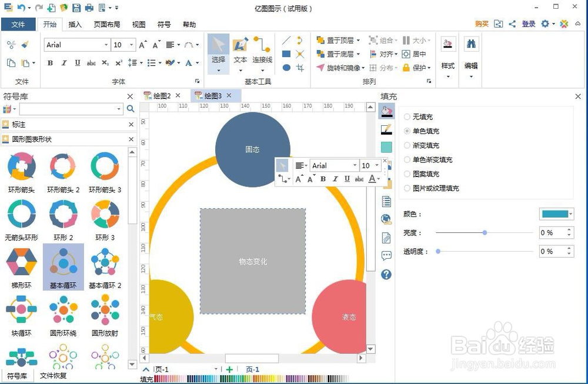Switch to the 页面布局 ribbon tab

pos(107,24)
